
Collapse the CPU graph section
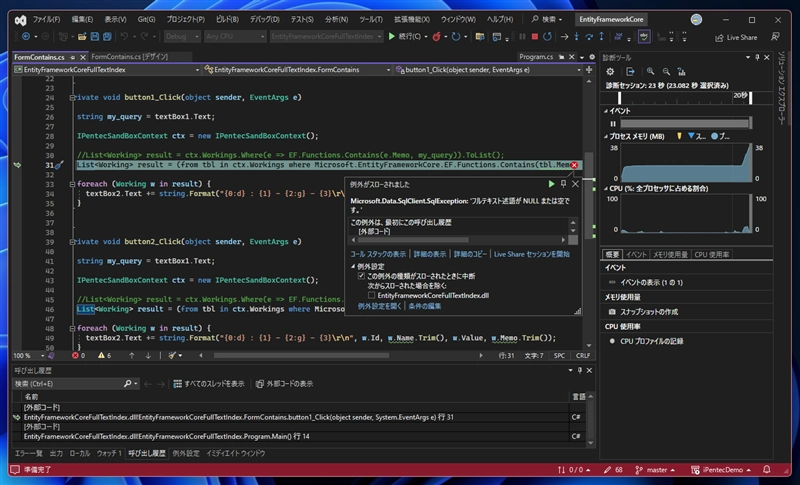pyautogui.click(x=606, y=188)
